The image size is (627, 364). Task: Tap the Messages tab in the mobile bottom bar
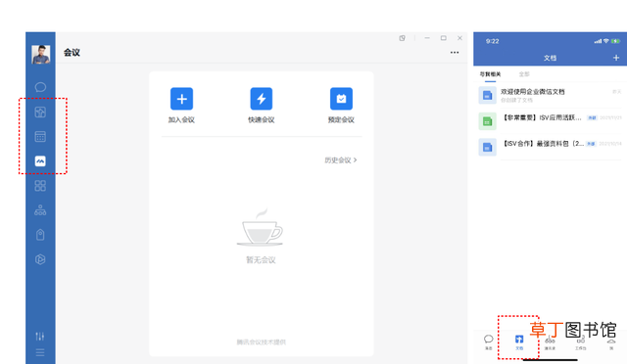tap(489, 342)
